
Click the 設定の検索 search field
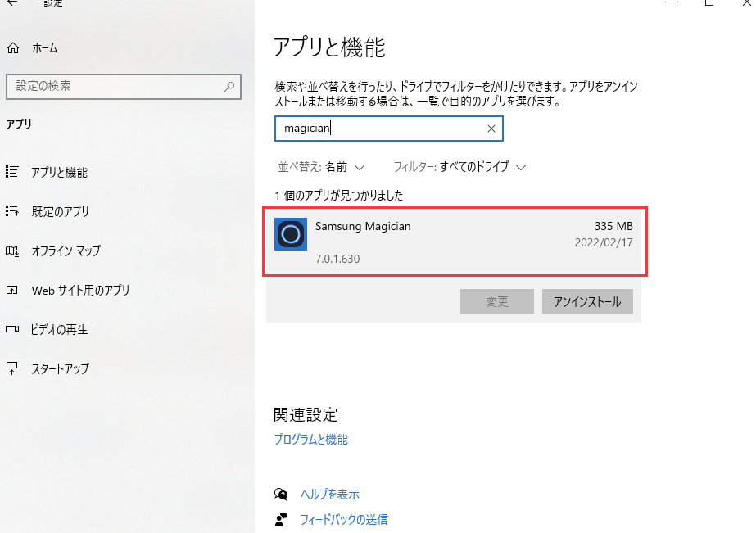click(x=124, y=87)
